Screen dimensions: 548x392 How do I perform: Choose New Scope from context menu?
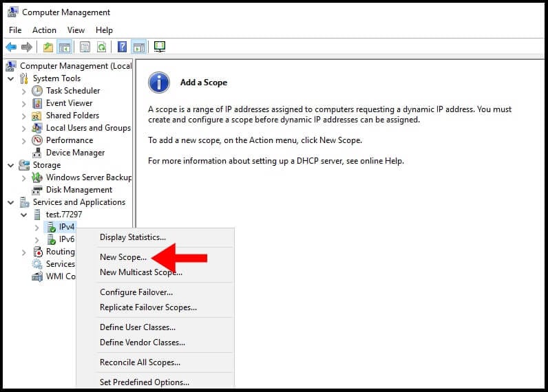155,257
